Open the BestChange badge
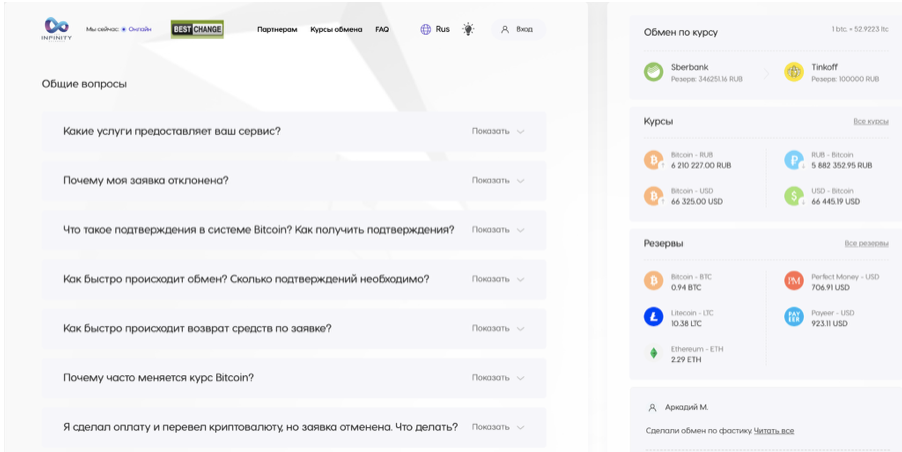This screenshot has width=902, height=452. point(197,29)
